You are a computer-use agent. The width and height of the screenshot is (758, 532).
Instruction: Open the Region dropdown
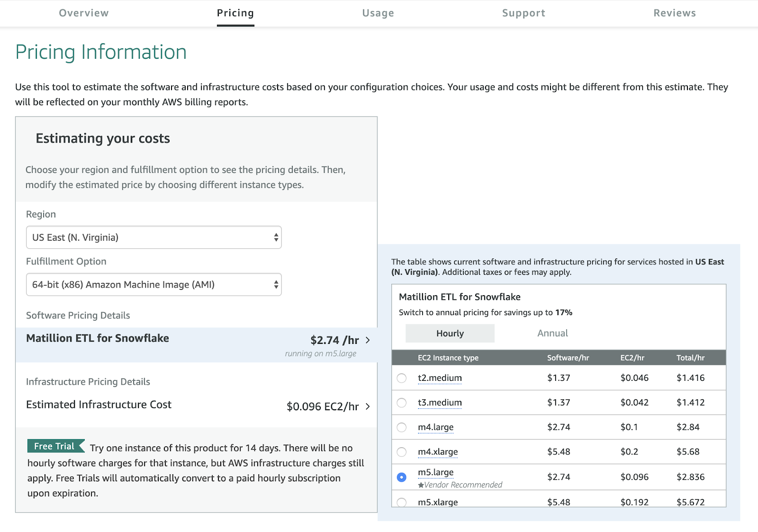click(x=154, y=237)
